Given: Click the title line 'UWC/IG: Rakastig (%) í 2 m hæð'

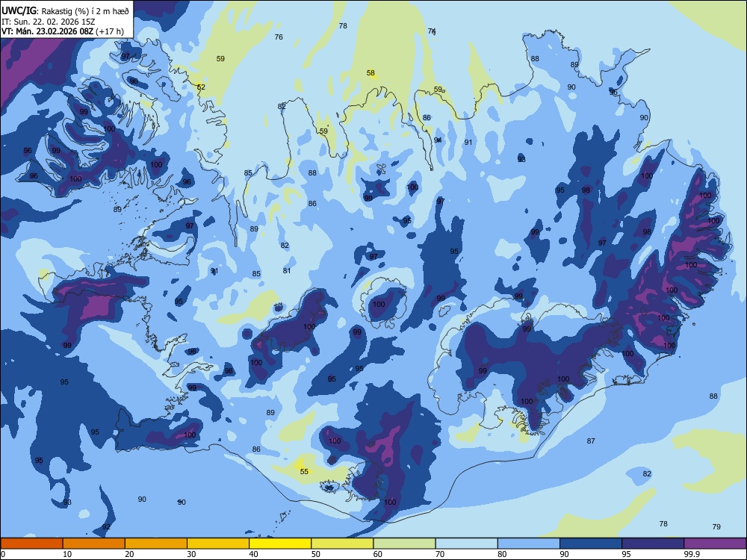Looking at the screenshot, I should pyautogui.click(x=65, y=11).
